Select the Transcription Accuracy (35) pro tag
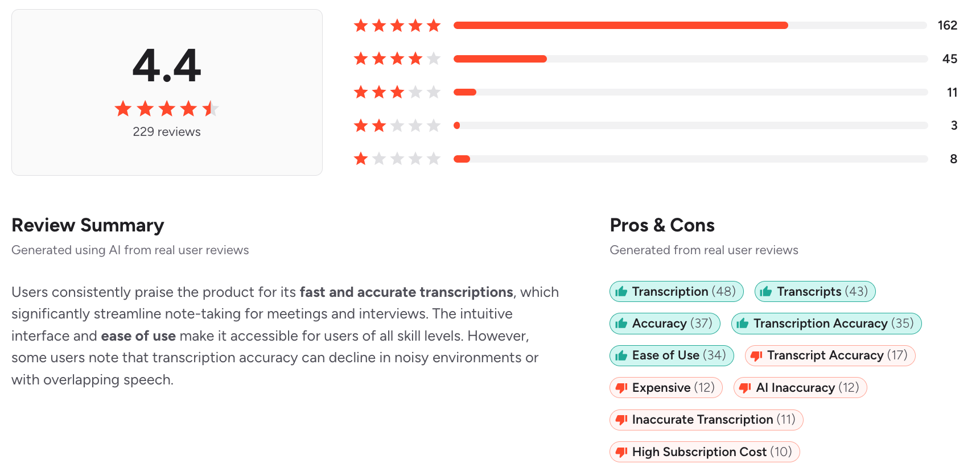980x472 pixels. [826, 323]
